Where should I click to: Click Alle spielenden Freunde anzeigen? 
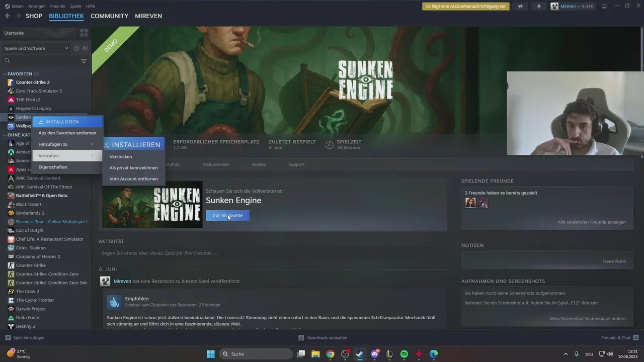click(x=592, y=222)
